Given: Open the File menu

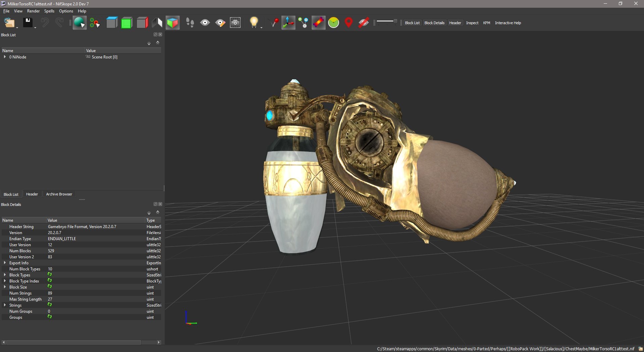Looking at the screenshot, I should 6,11.
